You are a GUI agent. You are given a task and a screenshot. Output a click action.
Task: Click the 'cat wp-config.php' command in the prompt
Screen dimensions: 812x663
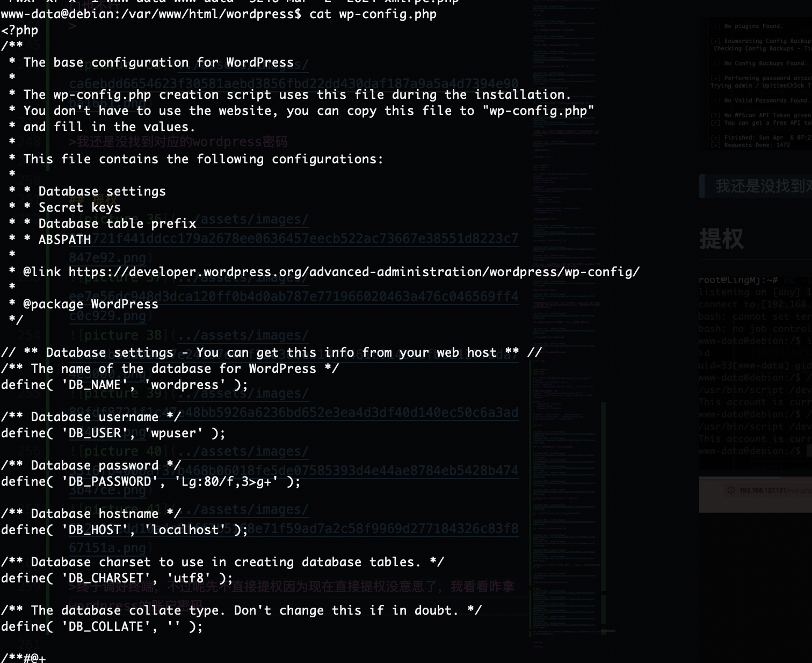pyautogui.click(x=373, y=14)
